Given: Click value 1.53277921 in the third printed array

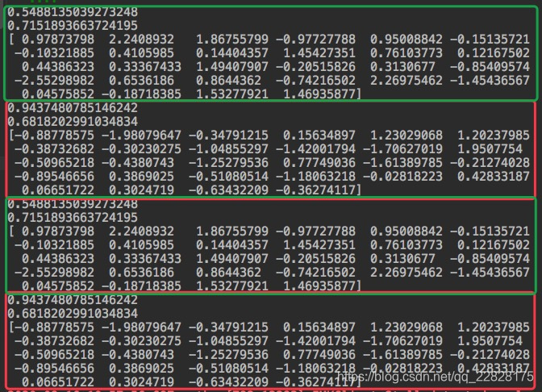Looking at the screenshot, I should click(x=232, y=286).
